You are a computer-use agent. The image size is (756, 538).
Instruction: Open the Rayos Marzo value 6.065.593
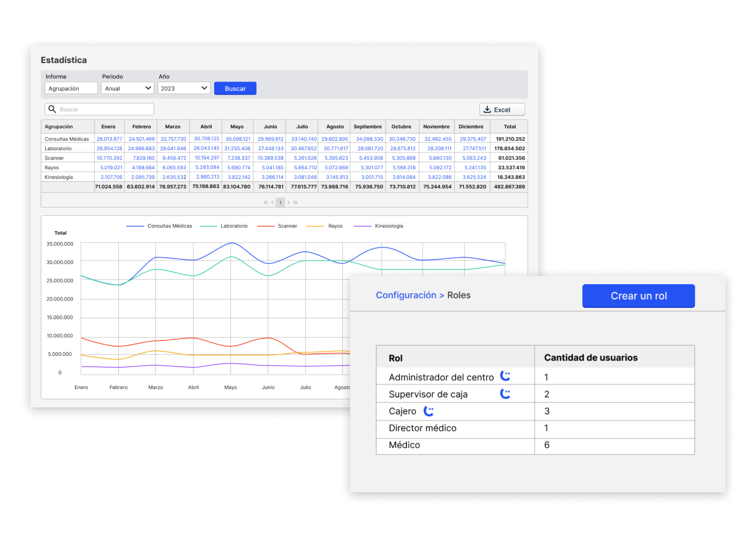pos(174,168)
